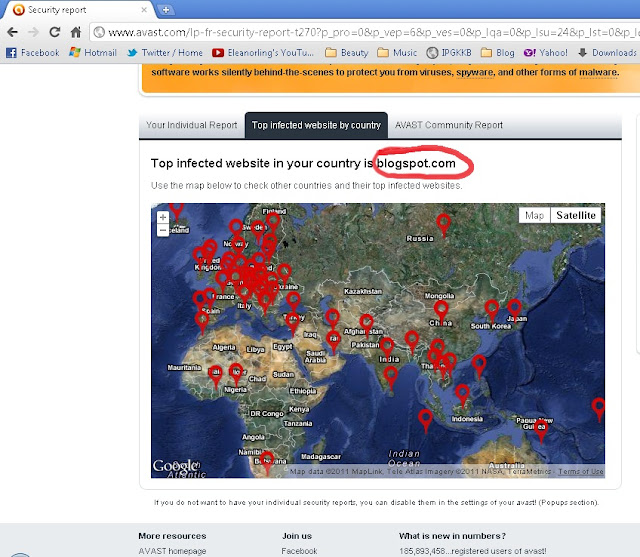640x557 pixels.
Task: Expand the Blog bookmarks folder
Action: coord(498,53)
